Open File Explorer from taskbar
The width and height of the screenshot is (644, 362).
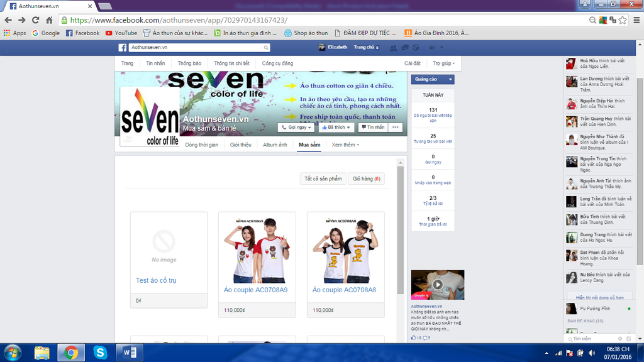(x=42, y=353)
